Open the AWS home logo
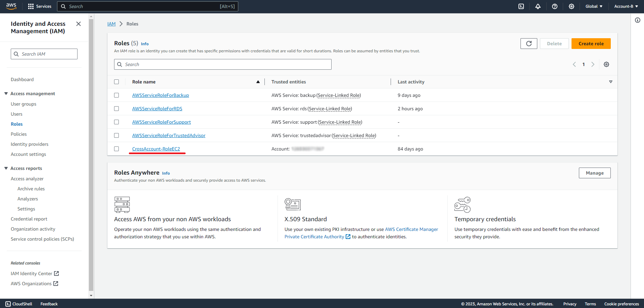This screenshot has width=644, height=308. tap(11, 6)
